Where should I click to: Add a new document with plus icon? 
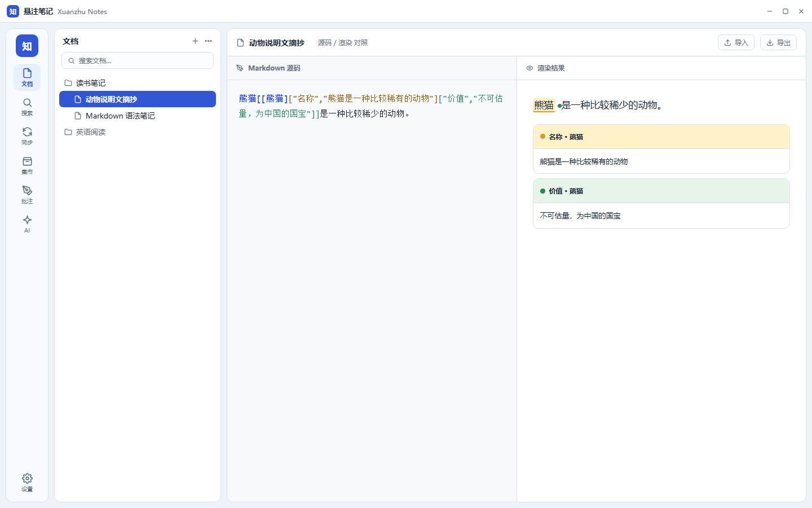click(x=195, y=41)
